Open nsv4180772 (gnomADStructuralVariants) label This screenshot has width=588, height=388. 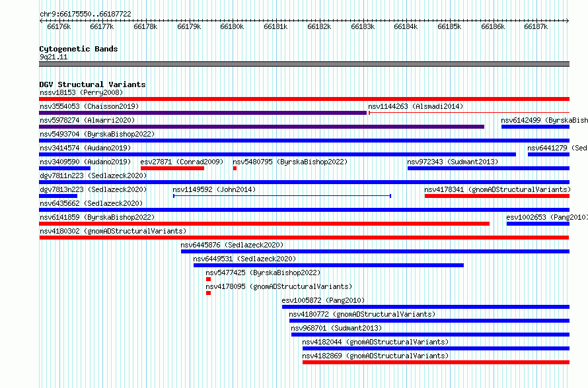pyautogui.click(x=362, y=314)
